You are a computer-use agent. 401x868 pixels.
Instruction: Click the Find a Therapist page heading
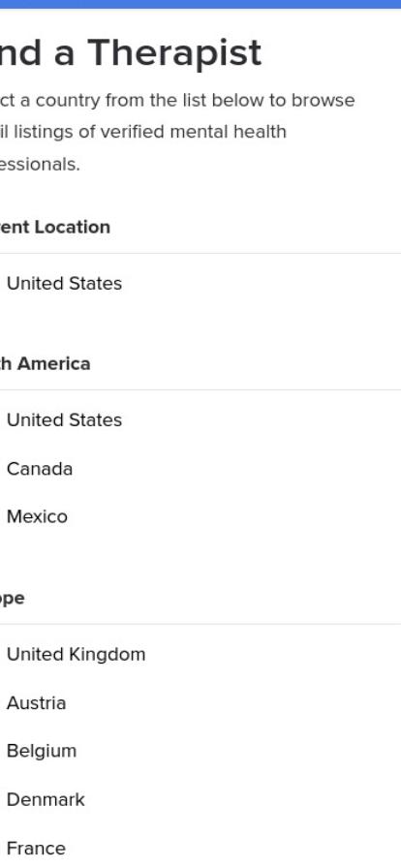[130, 53]
